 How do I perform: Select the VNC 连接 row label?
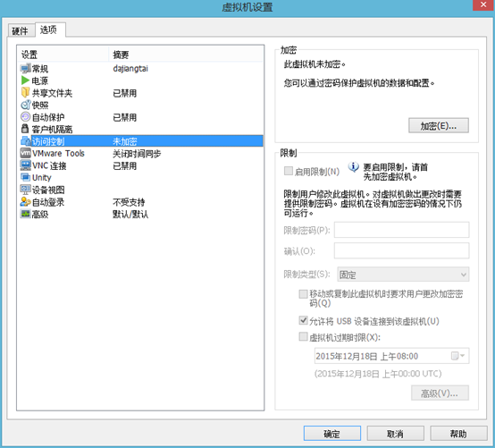pos(49,165)
